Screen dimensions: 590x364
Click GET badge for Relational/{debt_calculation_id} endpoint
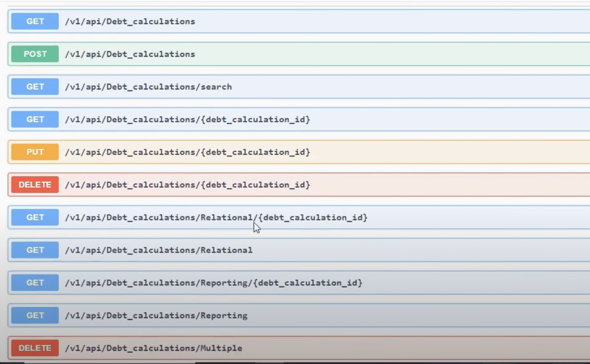pyautogui.click(x=35, y=217)
